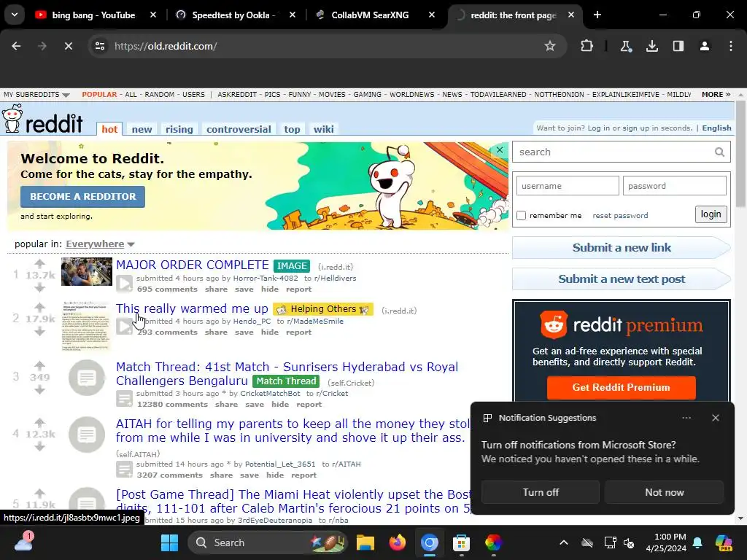The width and height of the screenshot is (747, 560).
Task: Open a new browser tab with the plus icon
Action: coord(597,15)
